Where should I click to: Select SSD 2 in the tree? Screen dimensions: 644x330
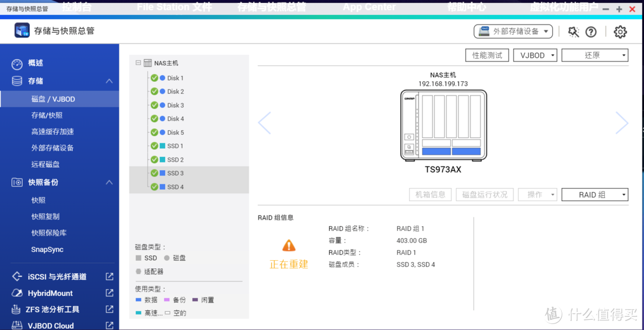tap(175, 159)
